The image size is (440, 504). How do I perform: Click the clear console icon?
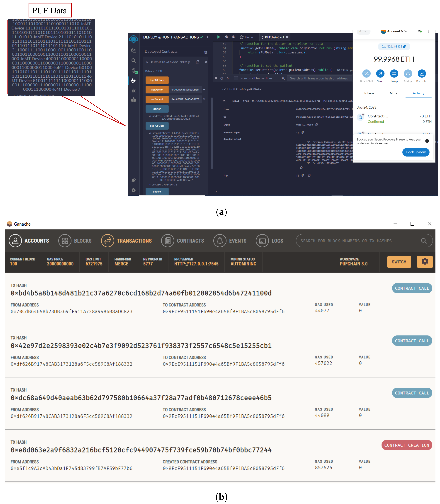[x=222, y=78]
